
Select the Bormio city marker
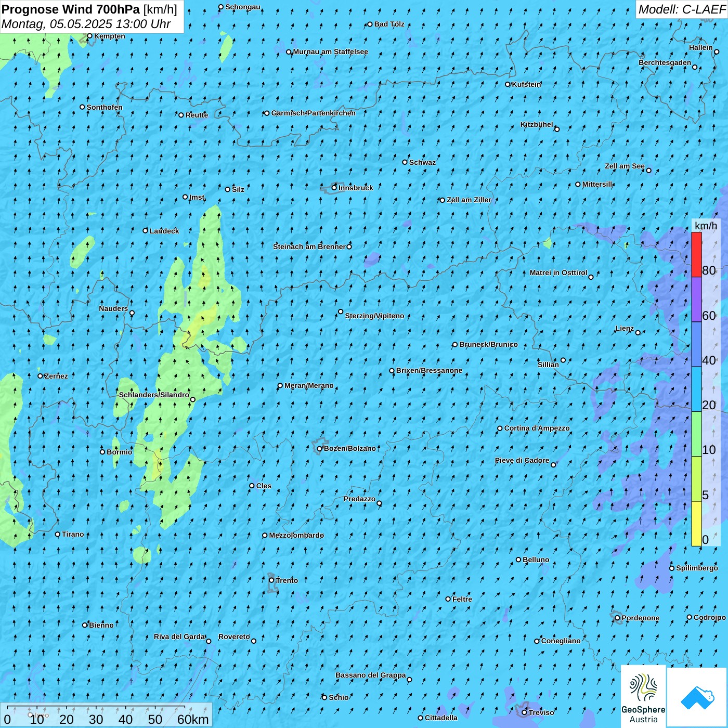(102, 452)
